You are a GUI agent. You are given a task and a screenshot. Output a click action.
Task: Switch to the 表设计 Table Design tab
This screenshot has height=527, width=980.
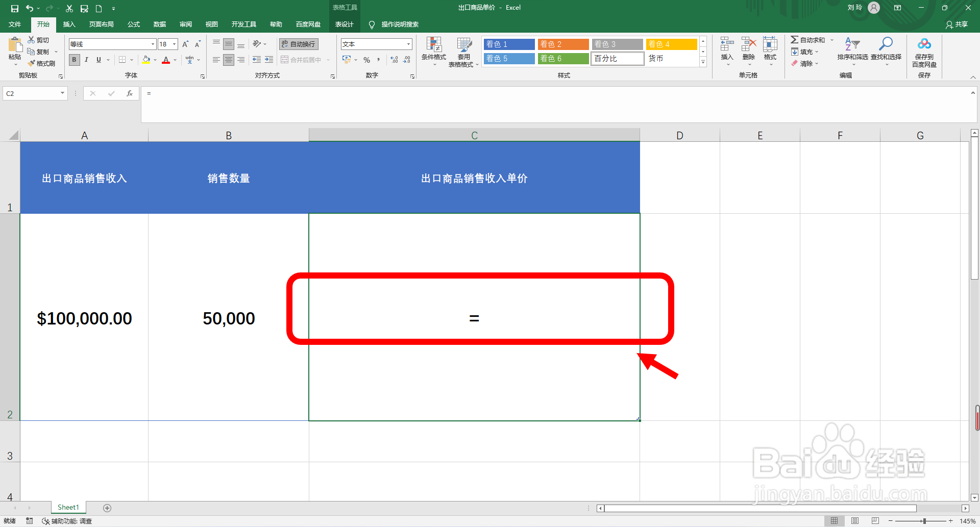(345, 24)
